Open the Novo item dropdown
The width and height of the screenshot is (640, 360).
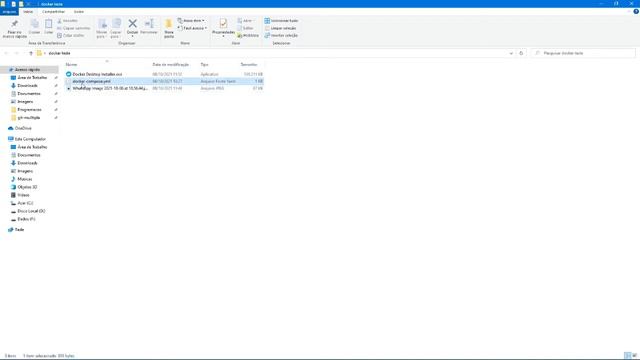click(191, 20)
